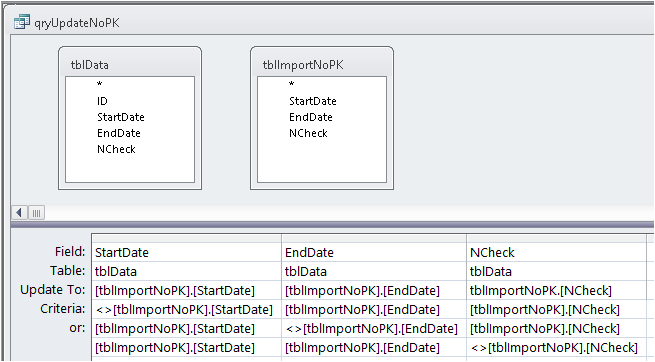This screenshot has height=362, width=655.
Task: Click the EndDate column selector bar
Action: [374, 238]
